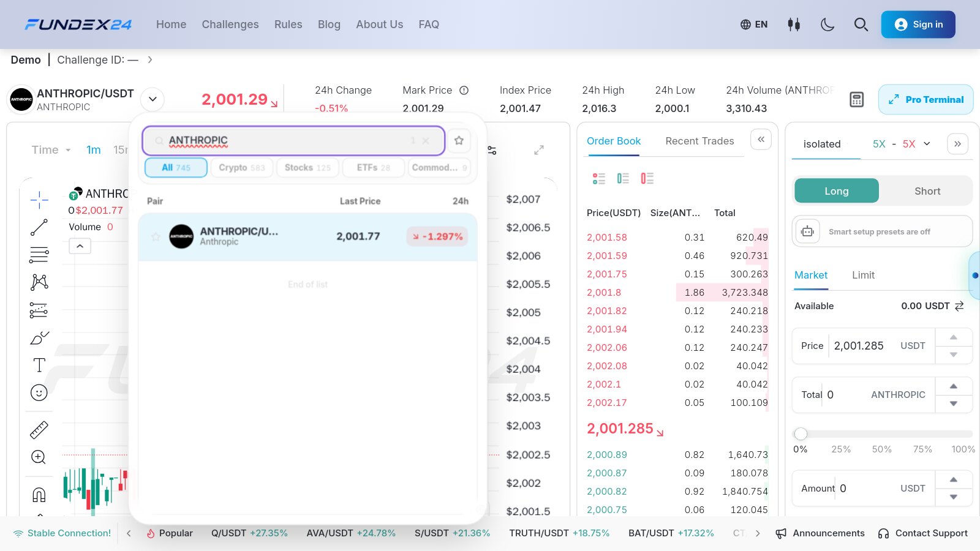Select the trend line drawing tool
The height and width of the screenshot is (551, 980).
[x=39, y=227]
